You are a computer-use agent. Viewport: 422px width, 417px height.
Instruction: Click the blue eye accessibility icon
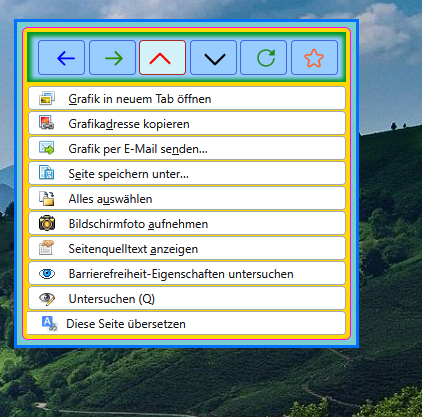[47, 274]
